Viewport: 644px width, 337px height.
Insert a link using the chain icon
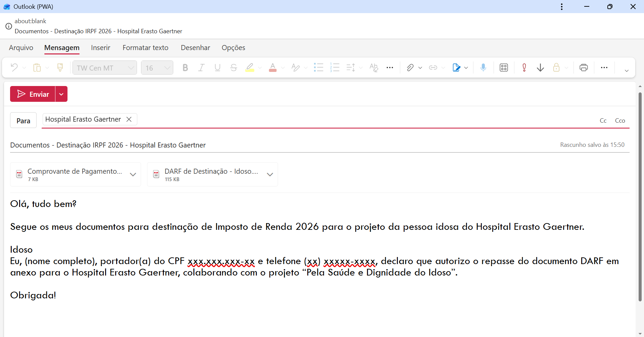(433, 68)
